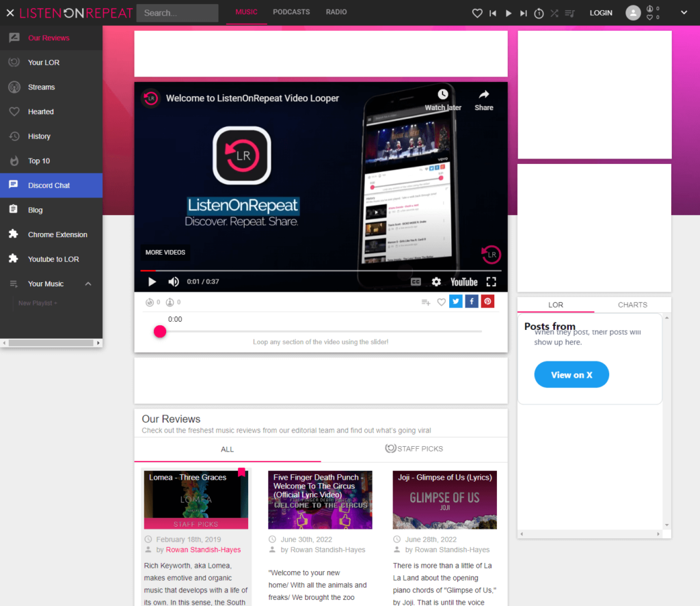Click the bookmark on the Lomea card

point(241,472)
